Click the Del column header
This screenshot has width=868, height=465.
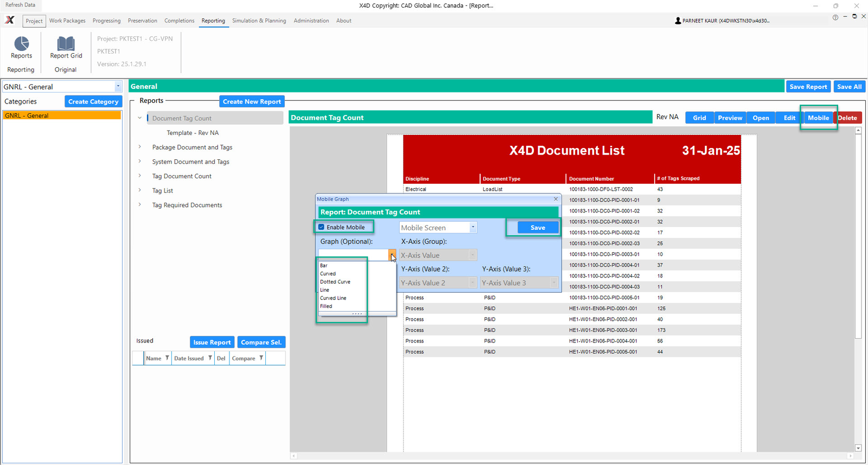(221, 358)
